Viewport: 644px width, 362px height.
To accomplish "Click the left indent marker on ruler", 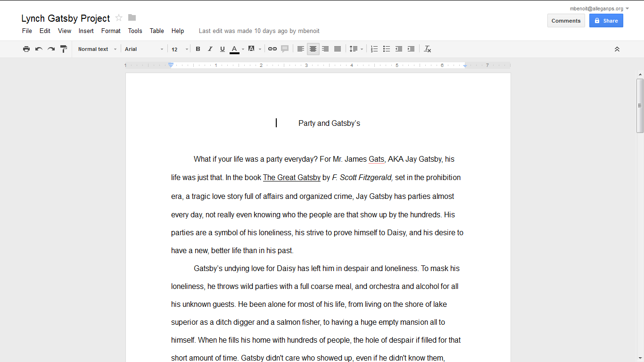I will [x=171, y=65].
